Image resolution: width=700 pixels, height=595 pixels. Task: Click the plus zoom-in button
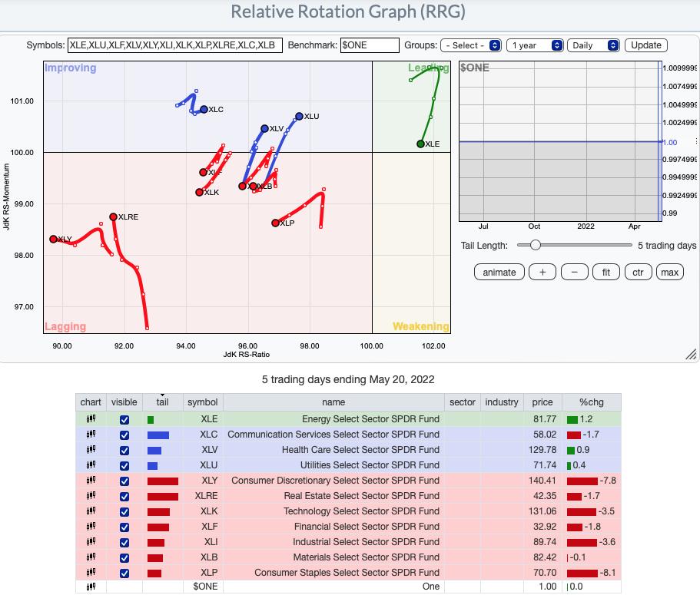point(542,272)
